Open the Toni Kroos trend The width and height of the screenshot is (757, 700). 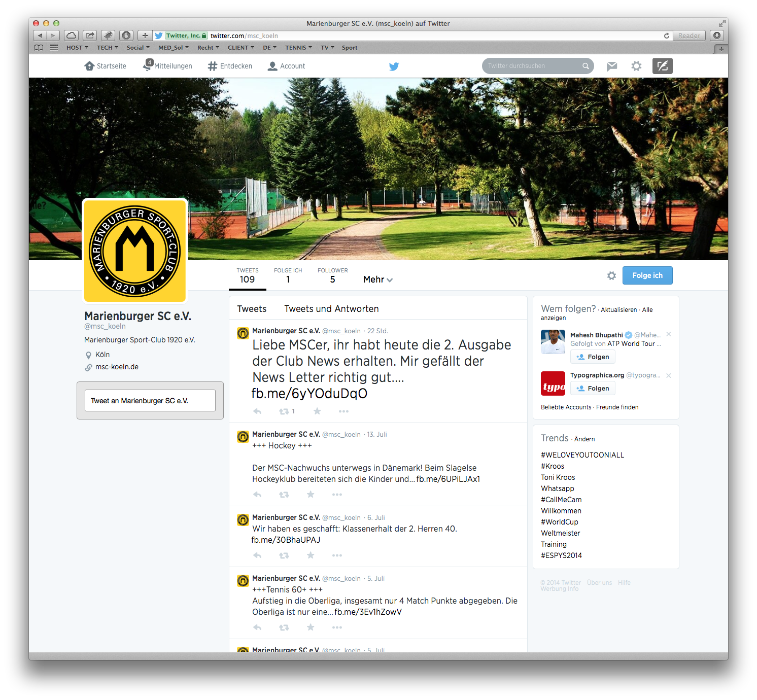pos(558,477)
